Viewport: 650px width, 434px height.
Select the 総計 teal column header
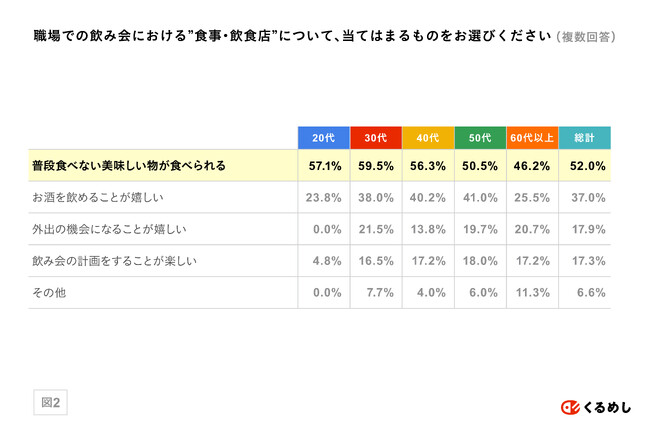(585, 137)
